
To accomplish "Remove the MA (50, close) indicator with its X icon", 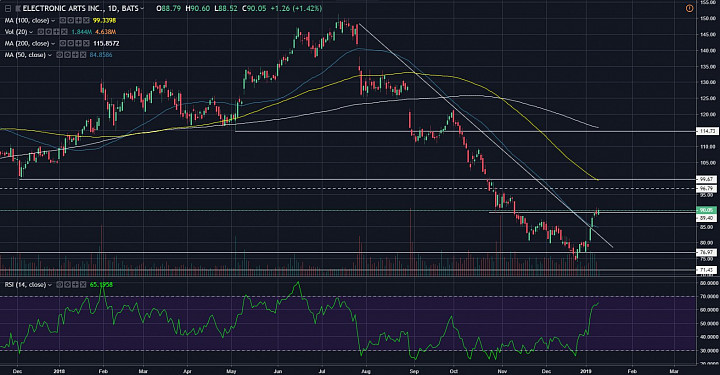I will (83, 55).
